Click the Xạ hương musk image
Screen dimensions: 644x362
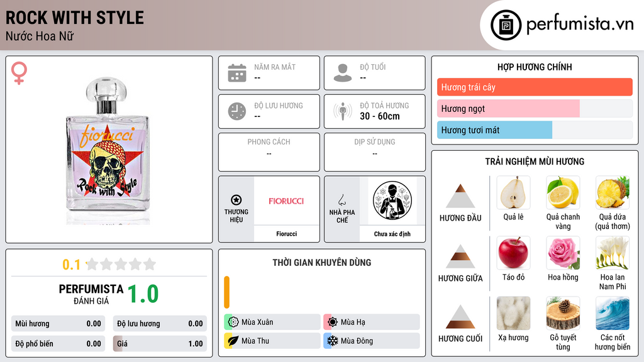click(x=513, y=314)
